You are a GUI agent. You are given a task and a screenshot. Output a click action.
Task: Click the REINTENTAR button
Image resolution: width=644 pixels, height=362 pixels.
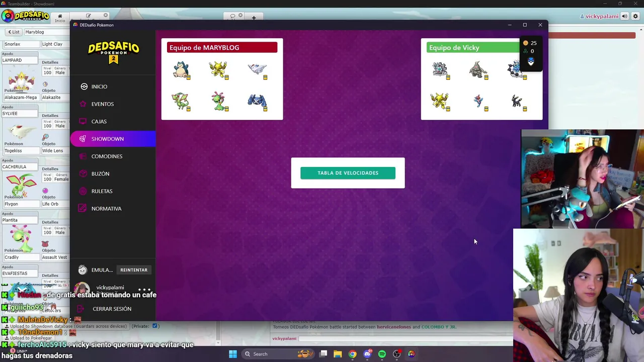coord(134,270)
